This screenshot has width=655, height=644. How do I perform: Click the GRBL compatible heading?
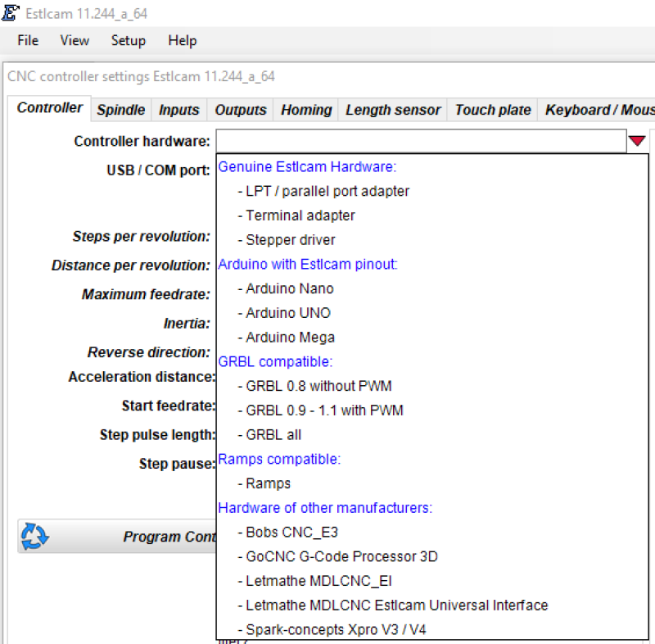coord(275,362)
